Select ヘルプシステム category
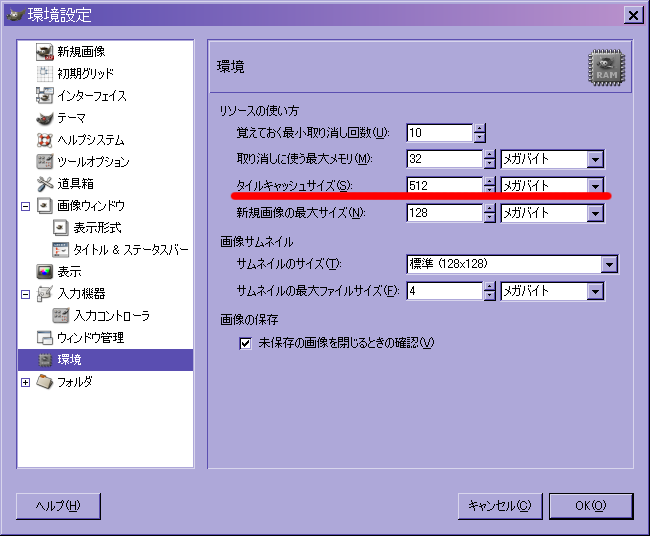Image resolution: width=650 pixels, height=536 pixels. click(x=91, y=140)
